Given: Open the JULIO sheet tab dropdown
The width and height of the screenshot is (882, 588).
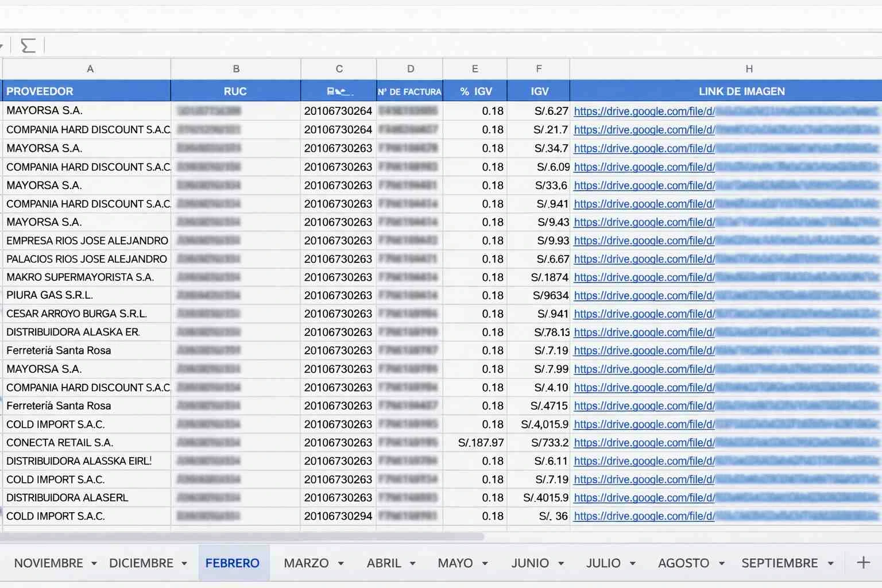Looking at the screenshot, I should pyautogui.click(x=632, y=564).
